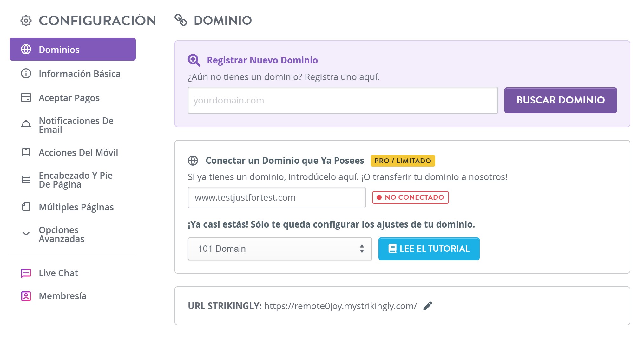Image resolution: width=644 pixels, height=358 pixels.
Task: Click the Múltiples Páginas page icon
Action: [26, 207]
